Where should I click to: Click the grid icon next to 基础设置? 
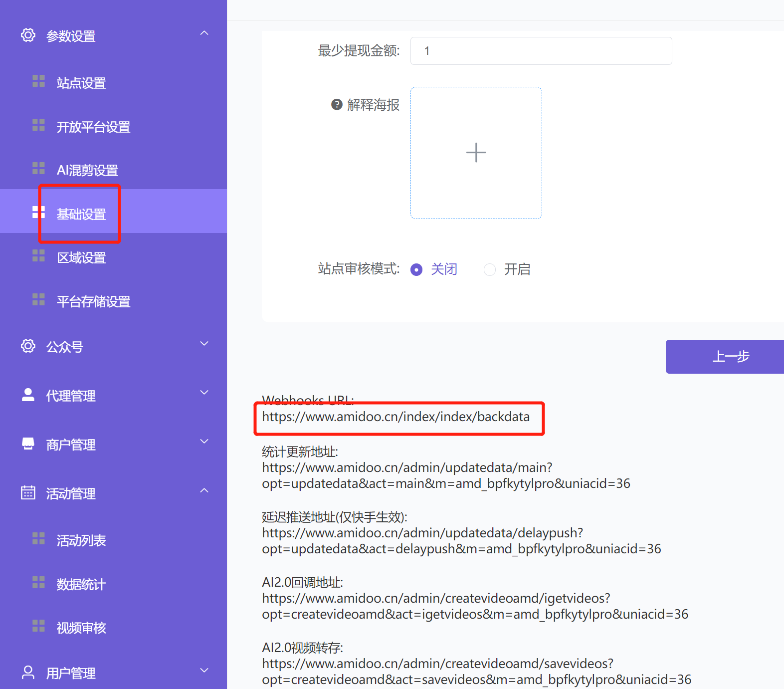[38, 212]
